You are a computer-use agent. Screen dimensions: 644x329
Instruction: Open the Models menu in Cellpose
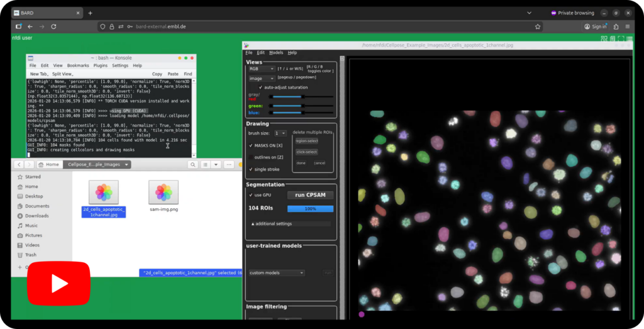coord(276,53)
